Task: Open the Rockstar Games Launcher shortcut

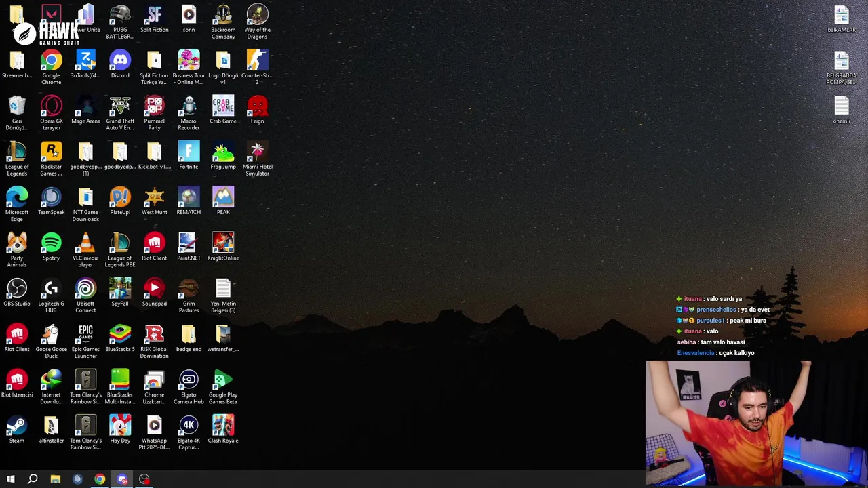Action: coord(51,152)
